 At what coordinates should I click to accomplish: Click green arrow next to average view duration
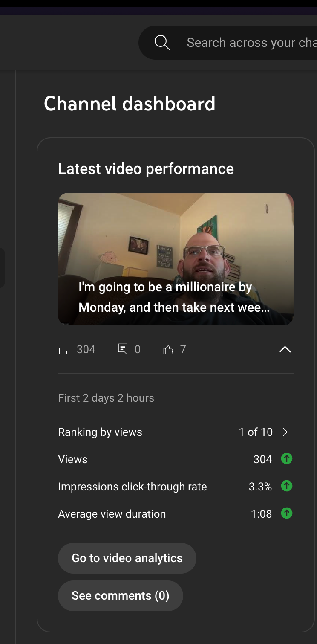(x=287, y=513)
